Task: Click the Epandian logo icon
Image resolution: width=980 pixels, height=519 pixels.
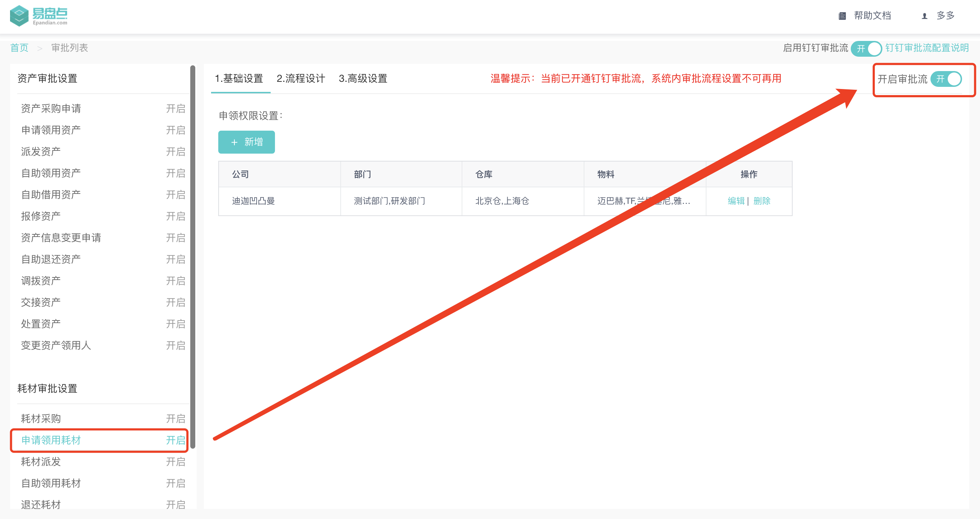Action: 19,15
